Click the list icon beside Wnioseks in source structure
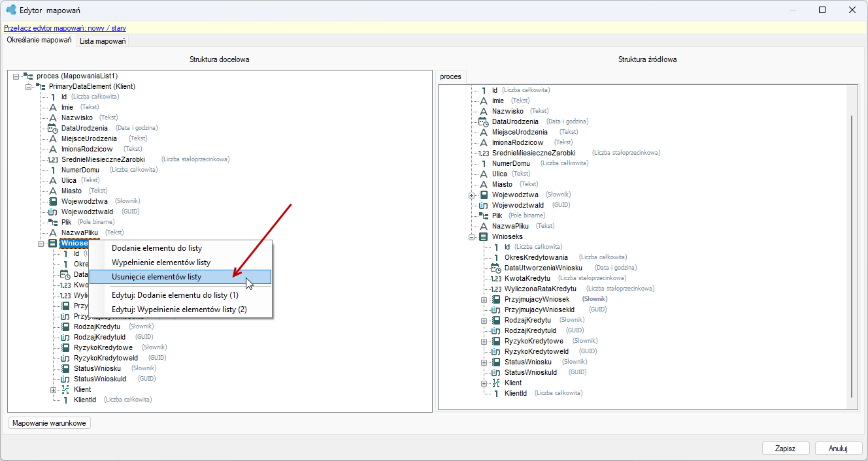Viewport: 868px width, 461px height. click(484, 236)
